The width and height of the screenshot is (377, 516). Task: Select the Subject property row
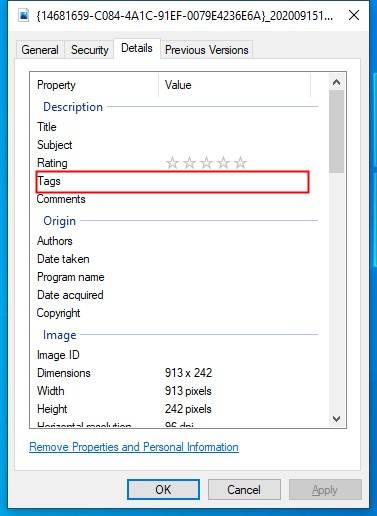pos(173,145)
